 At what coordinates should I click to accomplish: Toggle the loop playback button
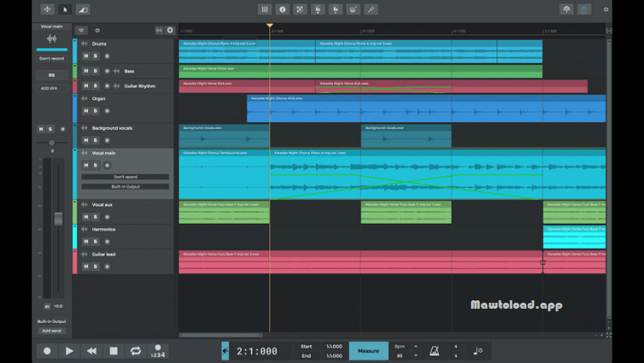point(136,350)
